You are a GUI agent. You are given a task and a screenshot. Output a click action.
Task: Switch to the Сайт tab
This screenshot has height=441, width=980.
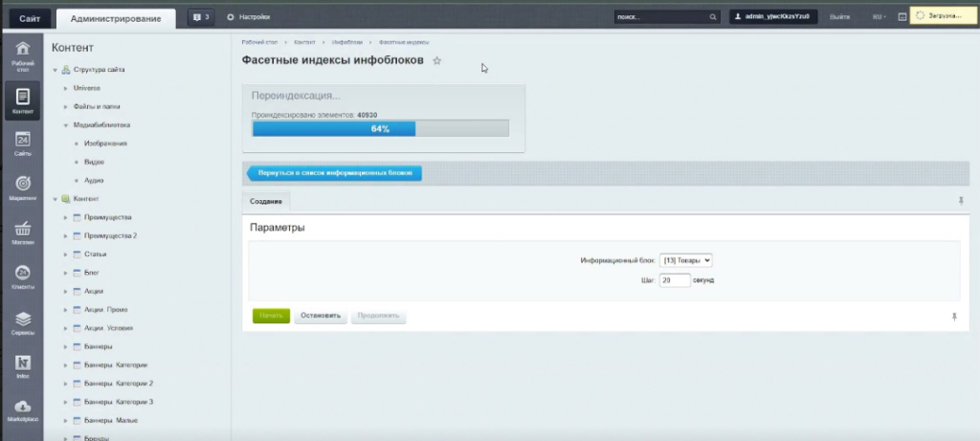(29, 17)
